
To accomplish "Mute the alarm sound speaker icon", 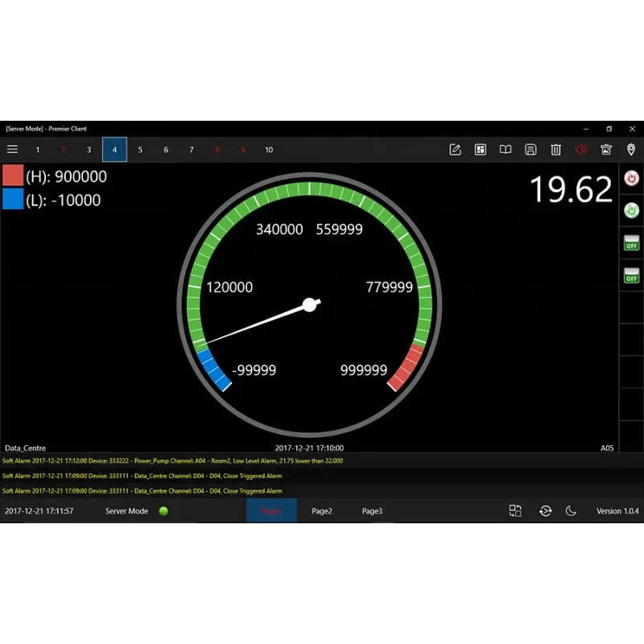I will click(581, 150).
